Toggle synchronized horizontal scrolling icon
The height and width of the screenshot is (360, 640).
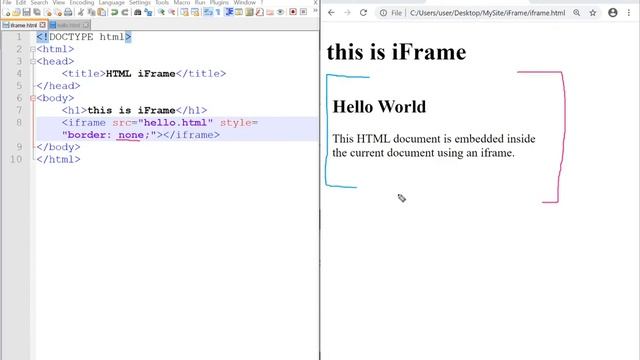click(x=195, y=12)
